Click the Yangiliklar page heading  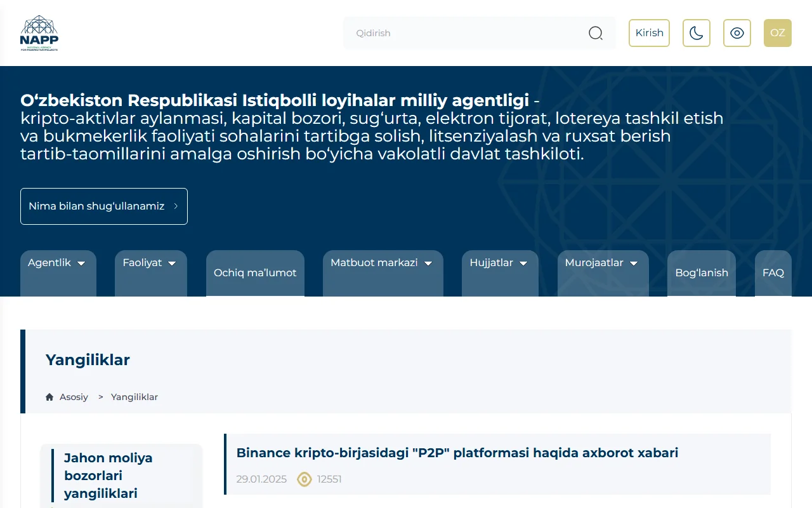tap(88, 360)
